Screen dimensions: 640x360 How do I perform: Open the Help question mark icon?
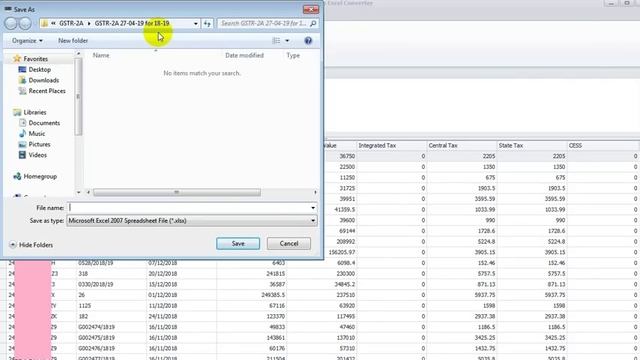(308, 40)
